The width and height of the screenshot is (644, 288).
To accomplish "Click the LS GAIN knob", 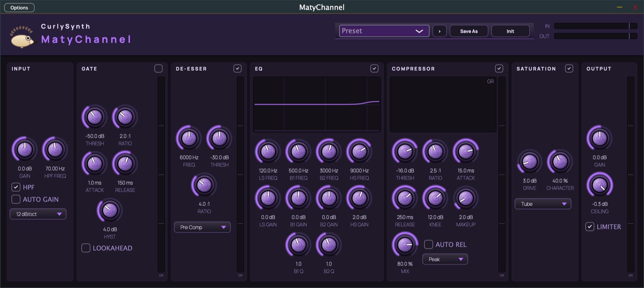I will 268,198.
